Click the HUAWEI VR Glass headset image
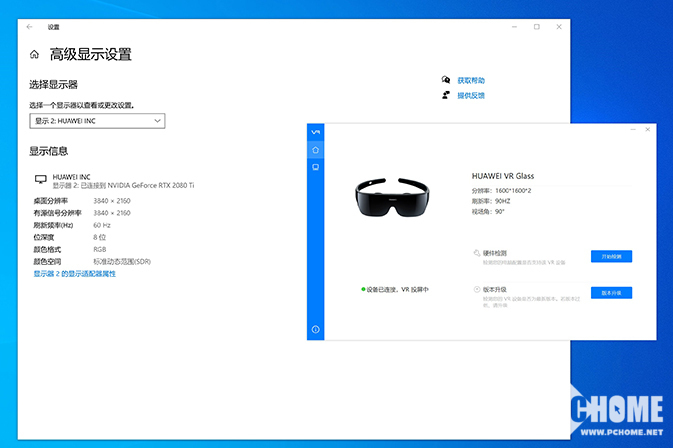Screen dimensions: 673x448 coord(392,197)
